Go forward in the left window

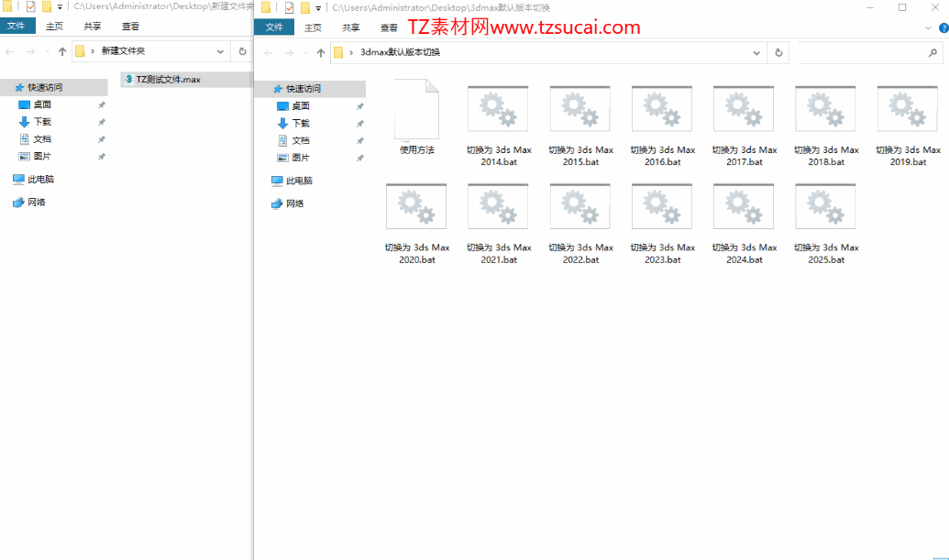coord(30,51)
